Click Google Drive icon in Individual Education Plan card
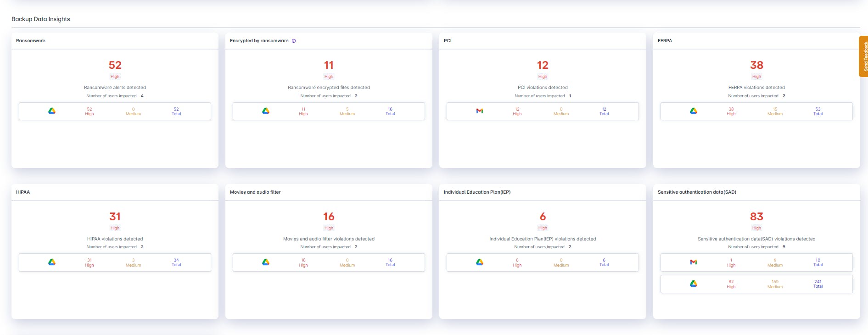The image size is (868, 335). 480,262
